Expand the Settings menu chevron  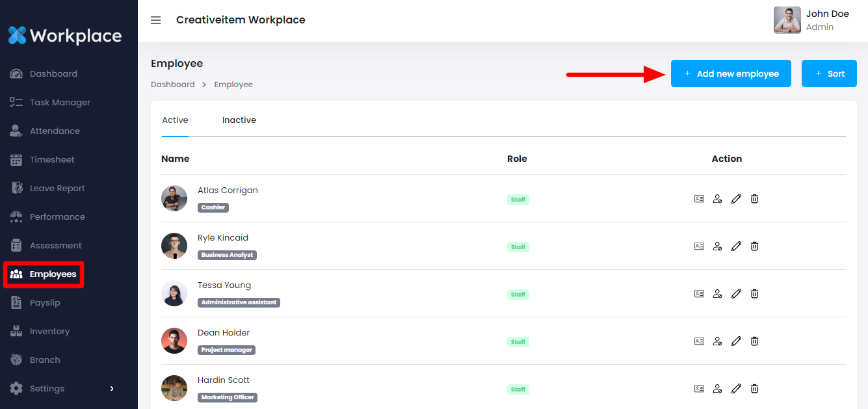(x=112, y=389)
